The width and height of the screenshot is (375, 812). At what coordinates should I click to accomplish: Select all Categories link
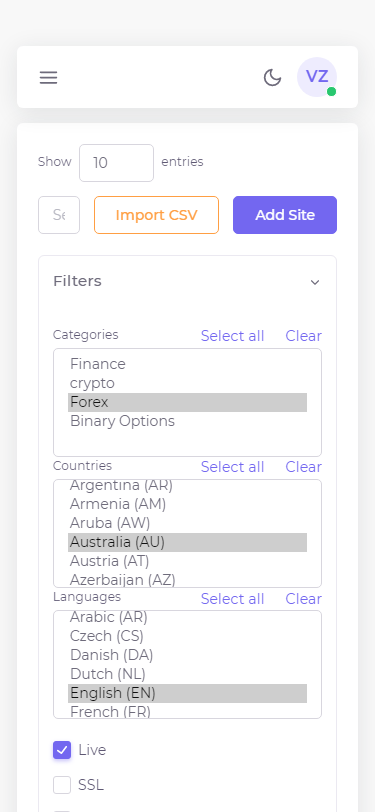click(x=233, y=336)
